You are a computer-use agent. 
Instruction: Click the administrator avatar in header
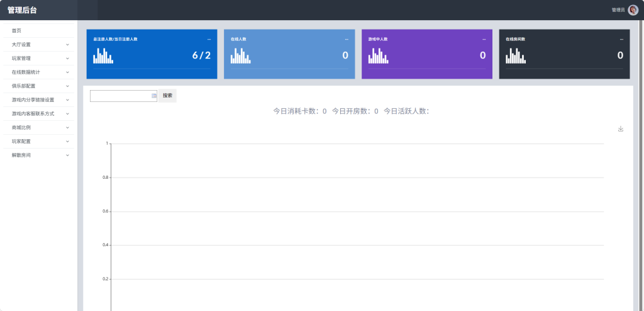pyautogui.click(x=633, y=10)
